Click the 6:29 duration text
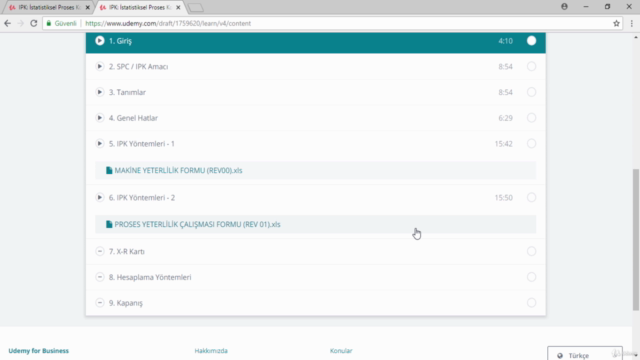Screen dimensions: 640x360 coord(505,118)
